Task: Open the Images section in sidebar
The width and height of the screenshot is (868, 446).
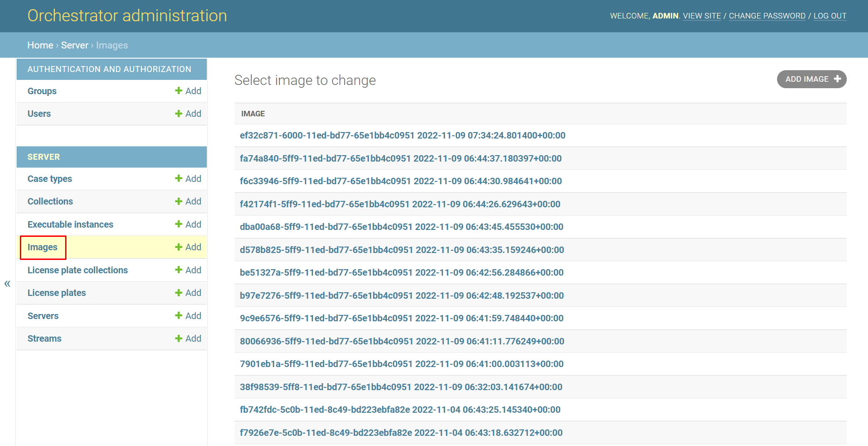Action: click(x=42, y=247)
